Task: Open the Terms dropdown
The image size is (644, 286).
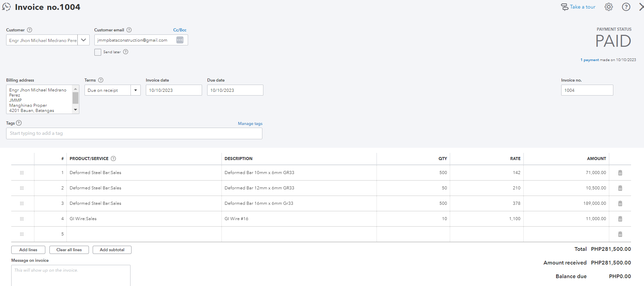Action: 136,90
